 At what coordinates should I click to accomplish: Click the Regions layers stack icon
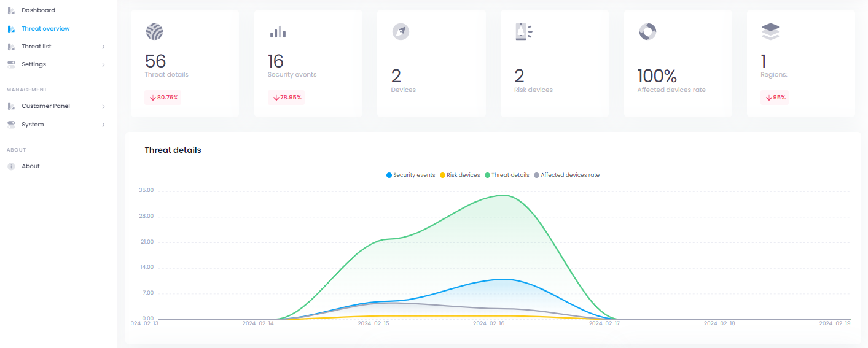(770, 31)
